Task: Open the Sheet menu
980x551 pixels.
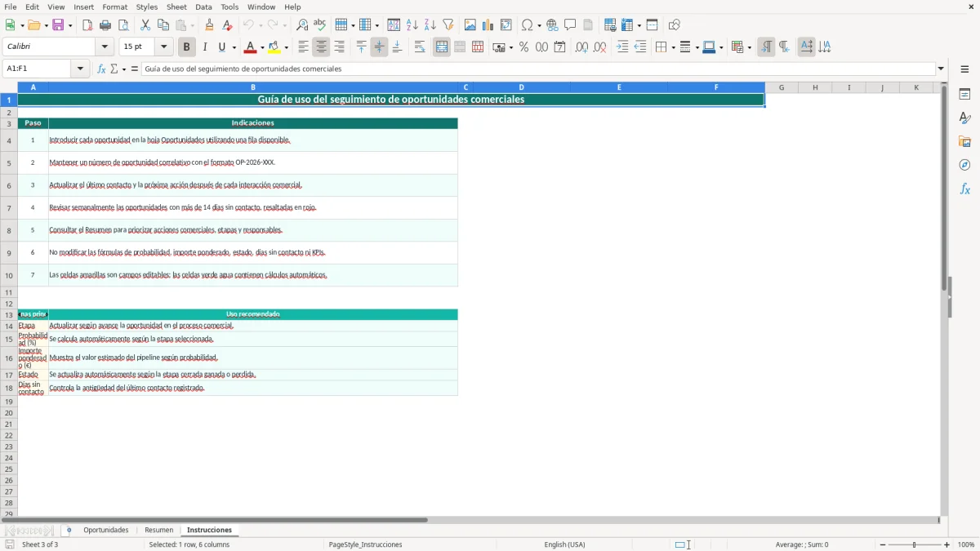Action: 176,7
